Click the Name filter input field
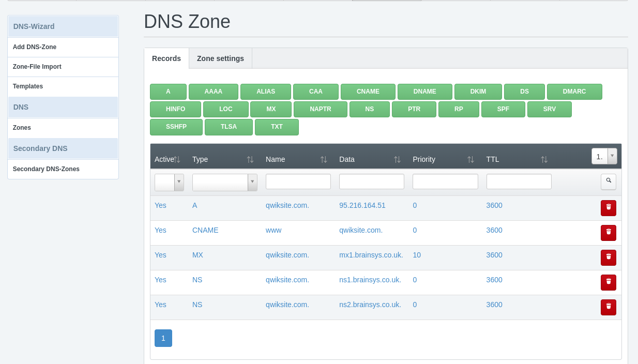Image resolution: width=638 pixels, height=364 pixels. coord(298,181)
